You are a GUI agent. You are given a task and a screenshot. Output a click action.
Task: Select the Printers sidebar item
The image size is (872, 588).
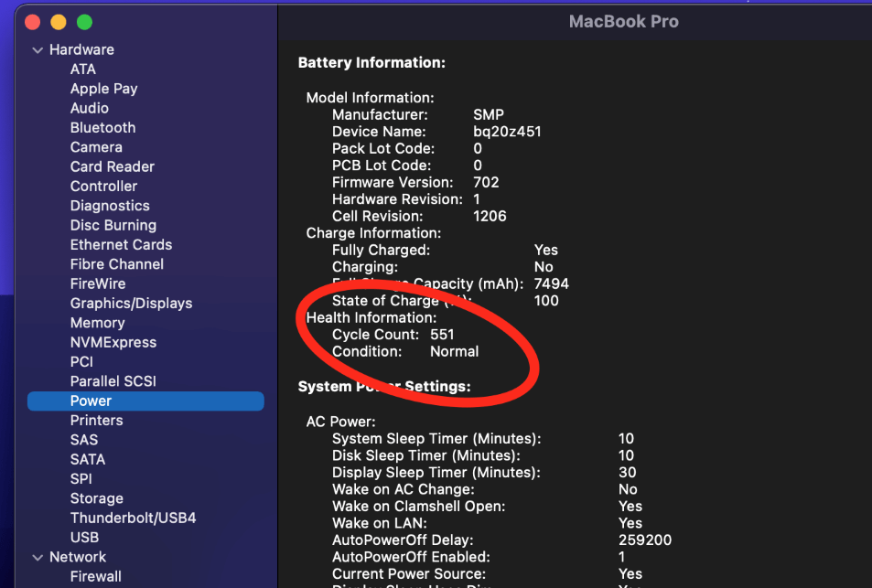click(x=96, y=420)
